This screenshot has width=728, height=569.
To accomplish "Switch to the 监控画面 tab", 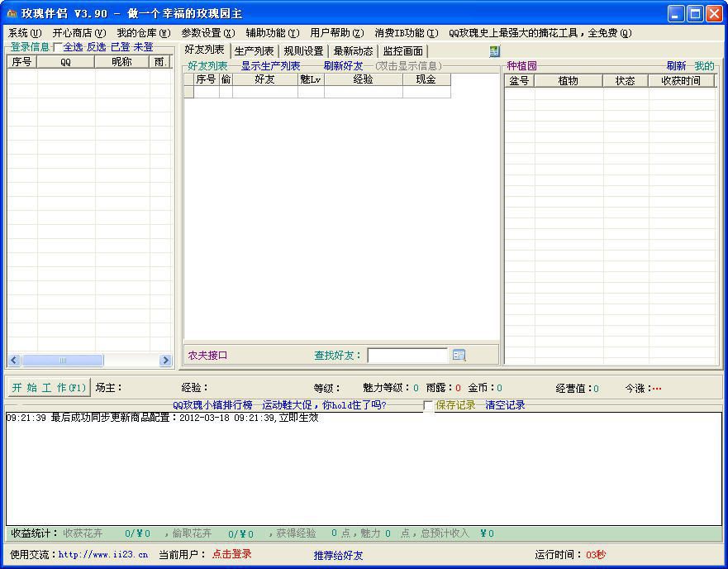I will click(403, 51).
